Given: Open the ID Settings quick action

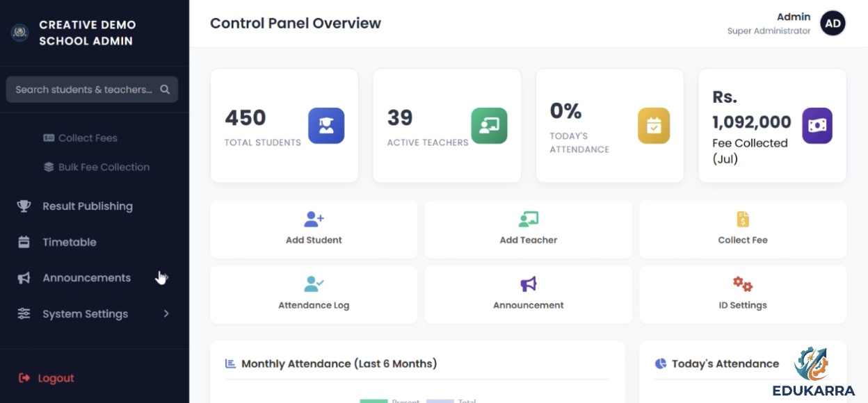Looking at the screenshot, I should 743,295.
